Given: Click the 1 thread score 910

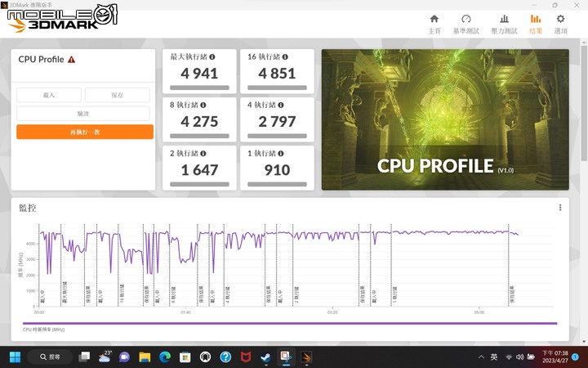Looking at the screenshot, I should (277, 170).
